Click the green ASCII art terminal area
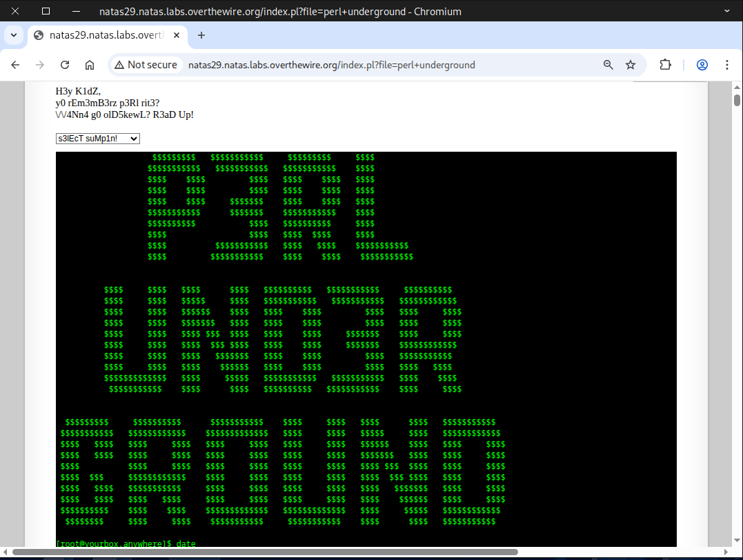This screenshot has width=743, height=560. click(x=366, y=345)
